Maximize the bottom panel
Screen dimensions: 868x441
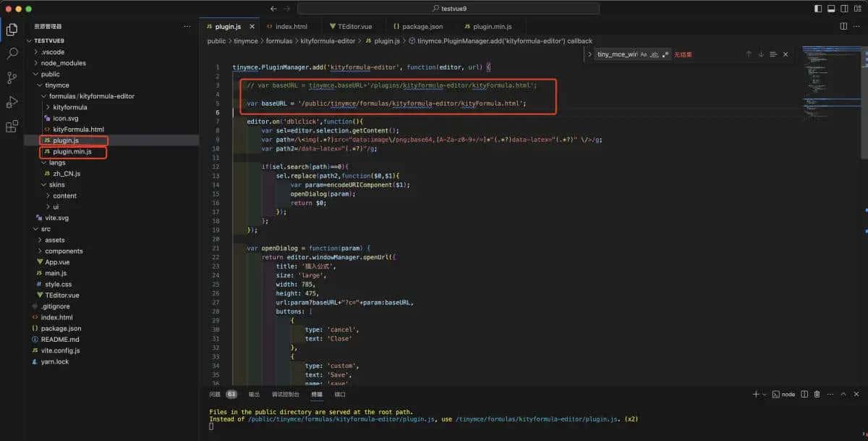[844, 394]
